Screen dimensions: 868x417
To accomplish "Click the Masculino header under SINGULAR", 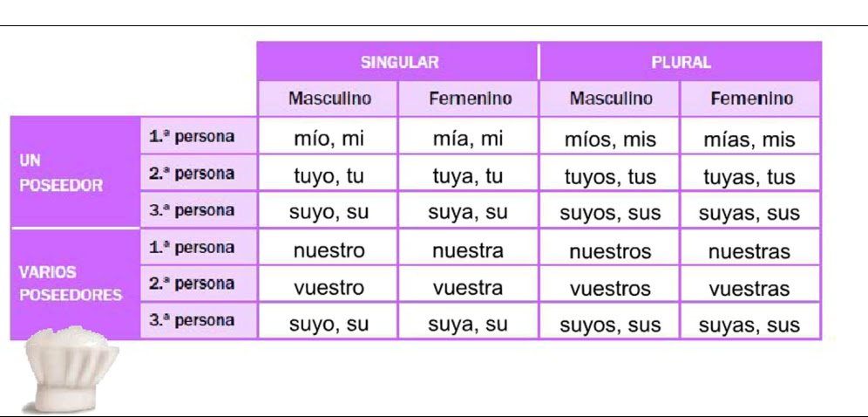I will pos(329,99).
